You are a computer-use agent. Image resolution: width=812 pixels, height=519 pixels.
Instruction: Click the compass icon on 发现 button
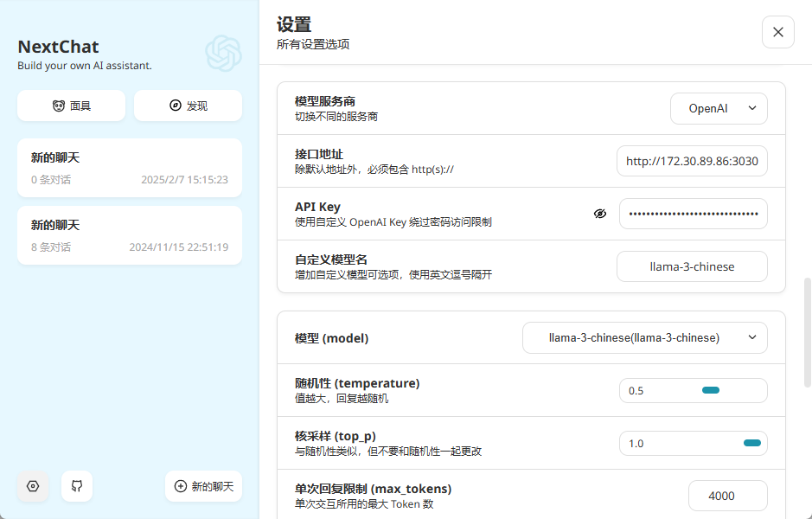tap(175, 106)
